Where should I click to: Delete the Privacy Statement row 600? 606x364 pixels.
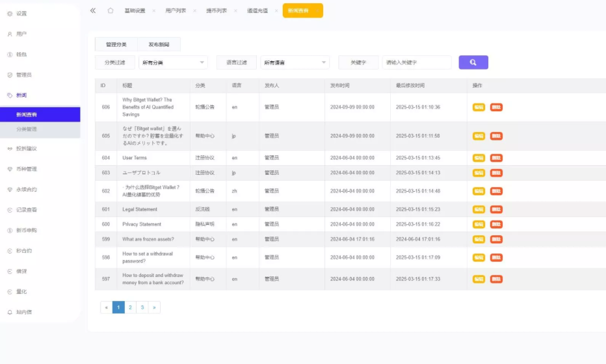(x=496, y=224)
